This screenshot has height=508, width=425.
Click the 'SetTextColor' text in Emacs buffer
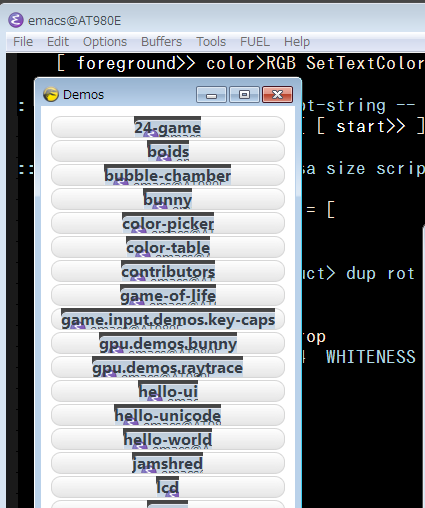tap(365, 63)
